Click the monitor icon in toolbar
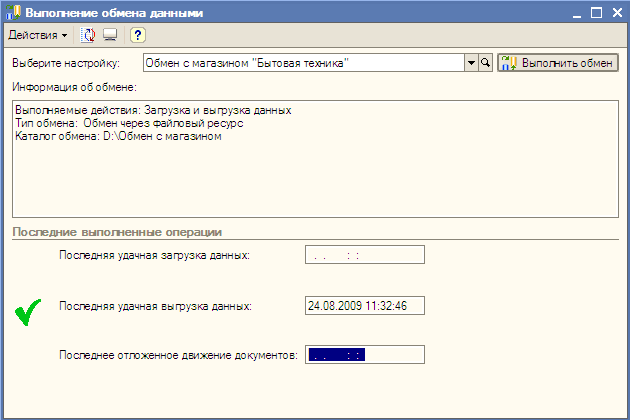 [110, 35]
